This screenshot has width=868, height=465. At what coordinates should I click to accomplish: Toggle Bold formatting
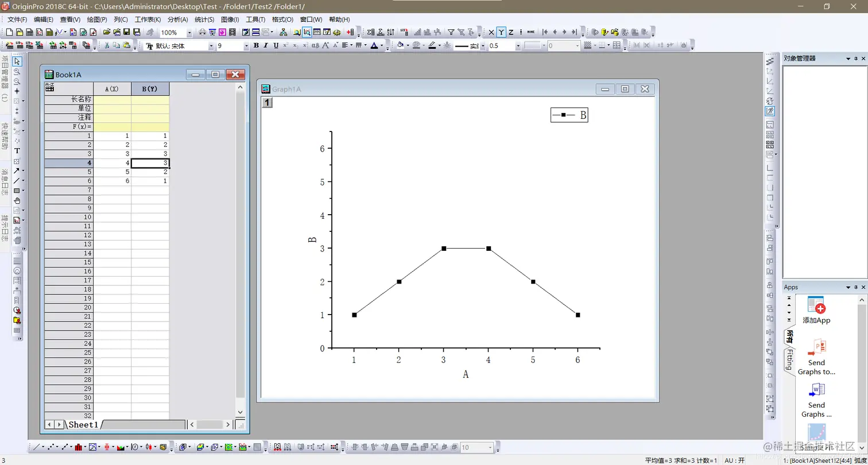tap(256, 45)
